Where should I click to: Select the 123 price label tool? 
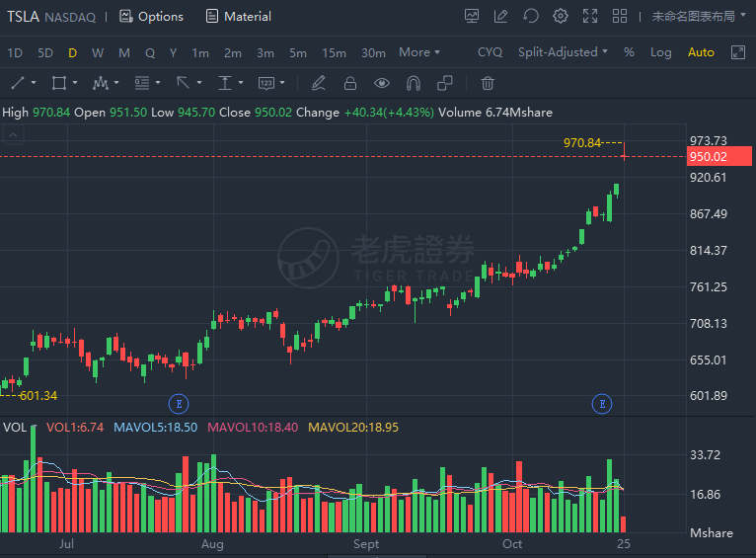pos(266,83)
